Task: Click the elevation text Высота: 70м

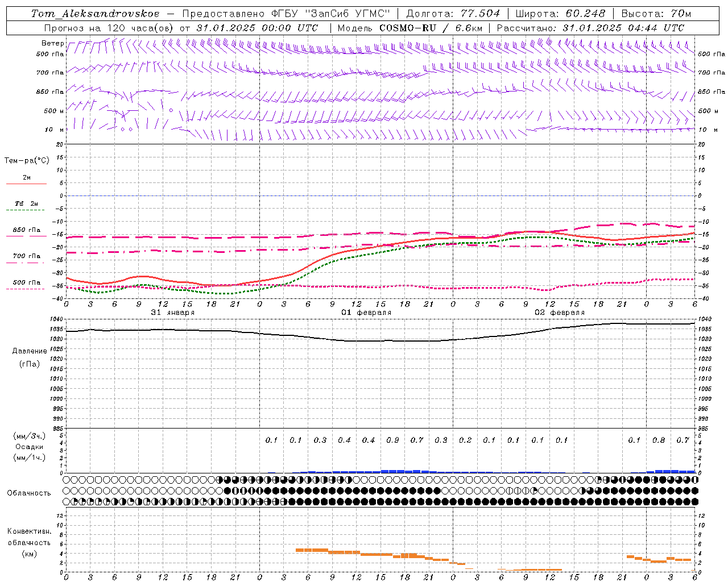Action: [656, 14]
